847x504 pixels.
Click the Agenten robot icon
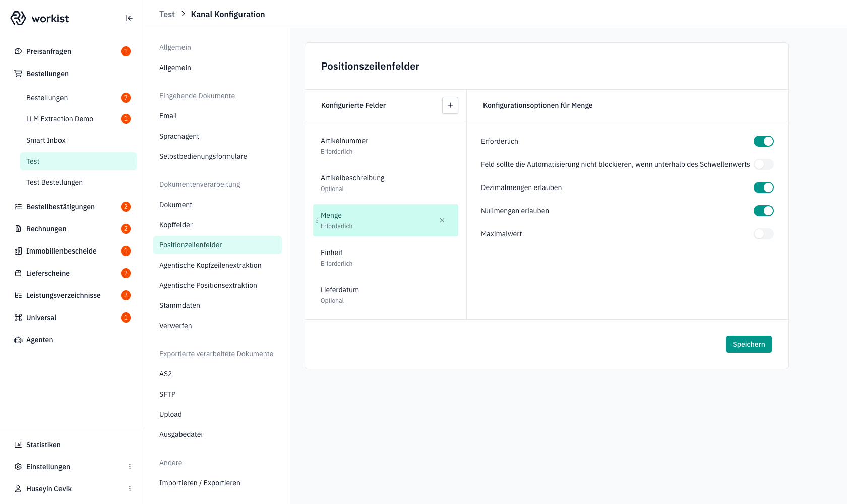click(x=18, y=340)
